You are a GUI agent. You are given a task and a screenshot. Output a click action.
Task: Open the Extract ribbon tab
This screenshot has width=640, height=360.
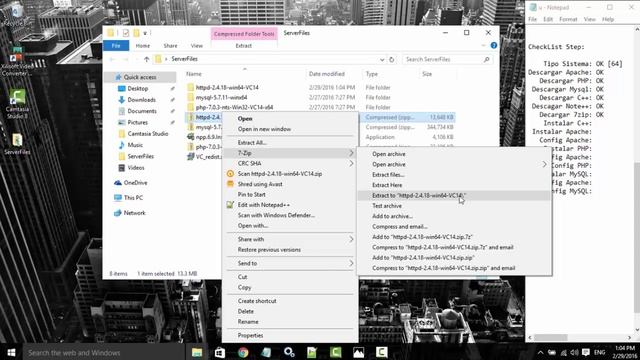[244, 46]
